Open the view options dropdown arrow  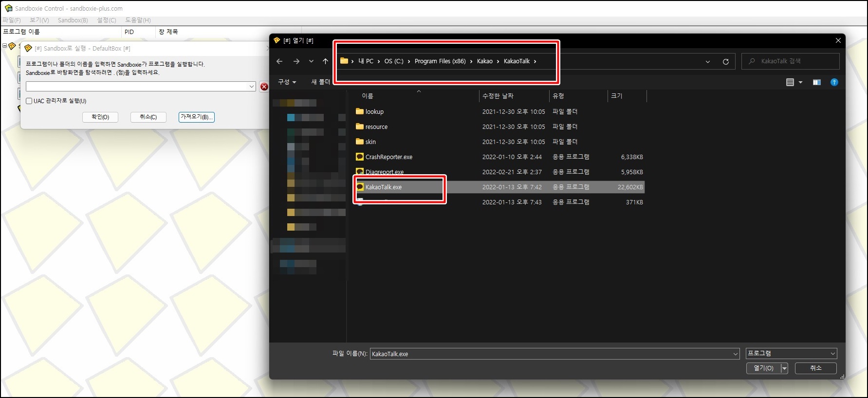coord(801,82)
